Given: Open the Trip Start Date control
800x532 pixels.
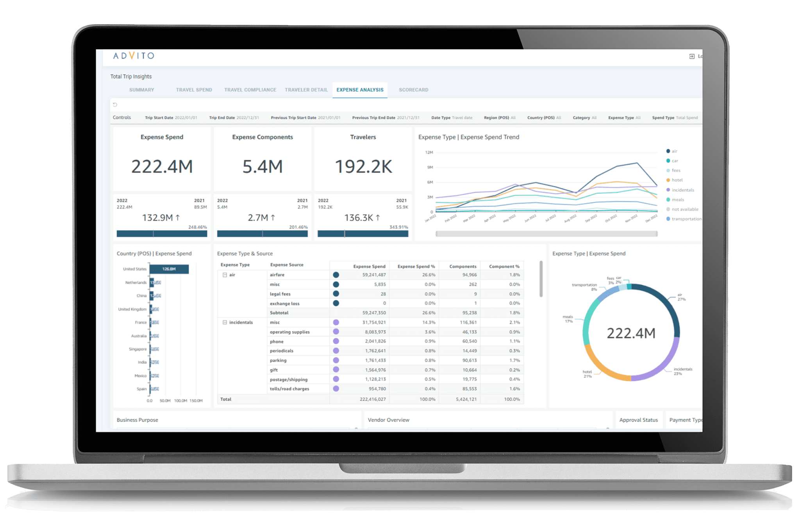Looking at the screenshot, I should [x=171, y=118].
